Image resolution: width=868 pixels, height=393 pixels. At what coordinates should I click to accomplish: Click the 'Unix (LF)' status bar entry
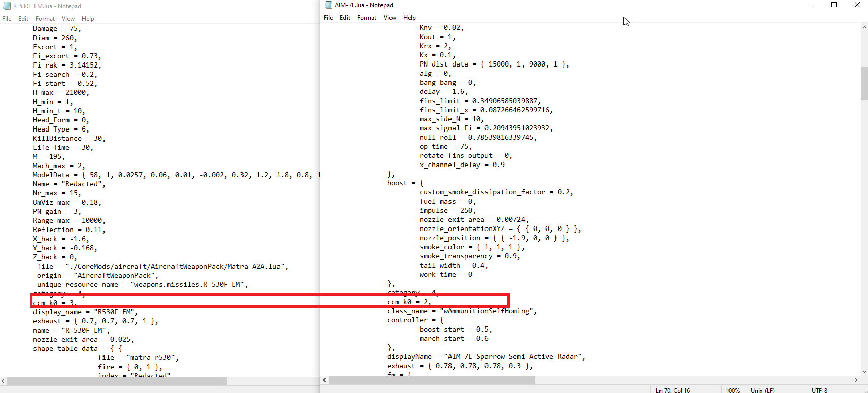762,390
